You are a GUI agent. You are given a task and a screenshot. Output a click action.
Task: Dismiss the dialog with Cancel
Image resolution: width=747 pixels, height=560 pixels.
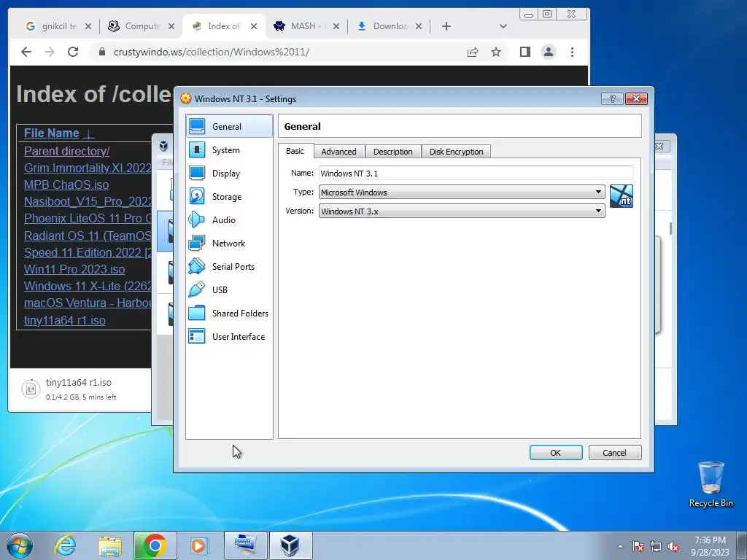(x=614, y=452)
